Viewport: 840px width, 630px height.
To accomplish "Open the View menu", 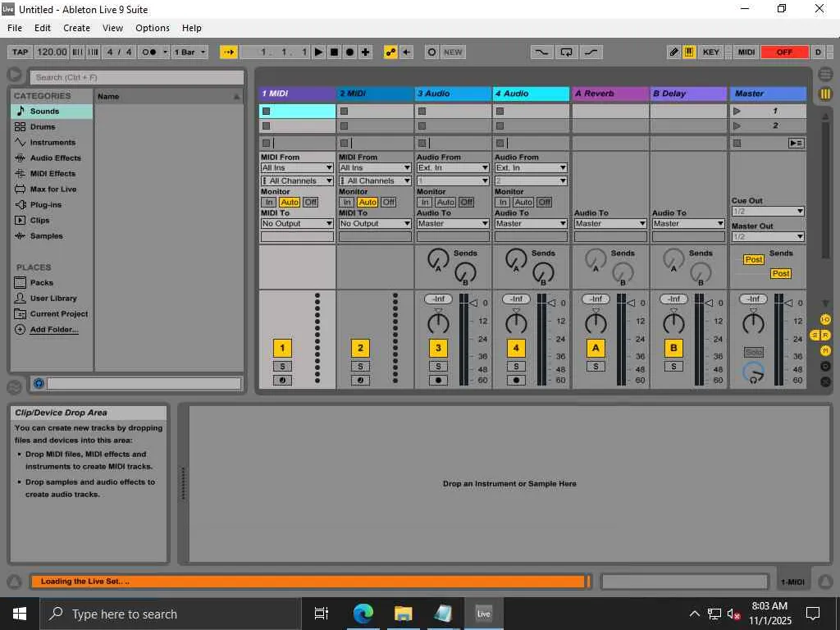I will pyautogui.click(x=112, y=28).
